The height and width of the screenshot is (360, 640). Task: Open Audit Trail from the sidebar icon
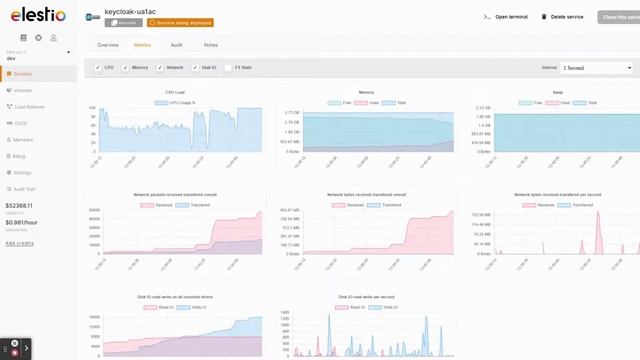click(x=9, y=189)
